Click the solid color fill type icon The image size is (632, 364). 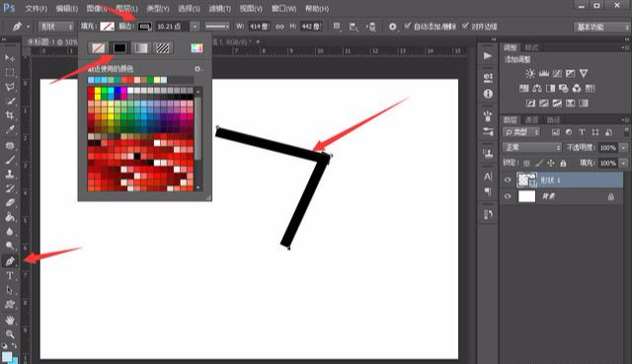(x=119, y=48)
